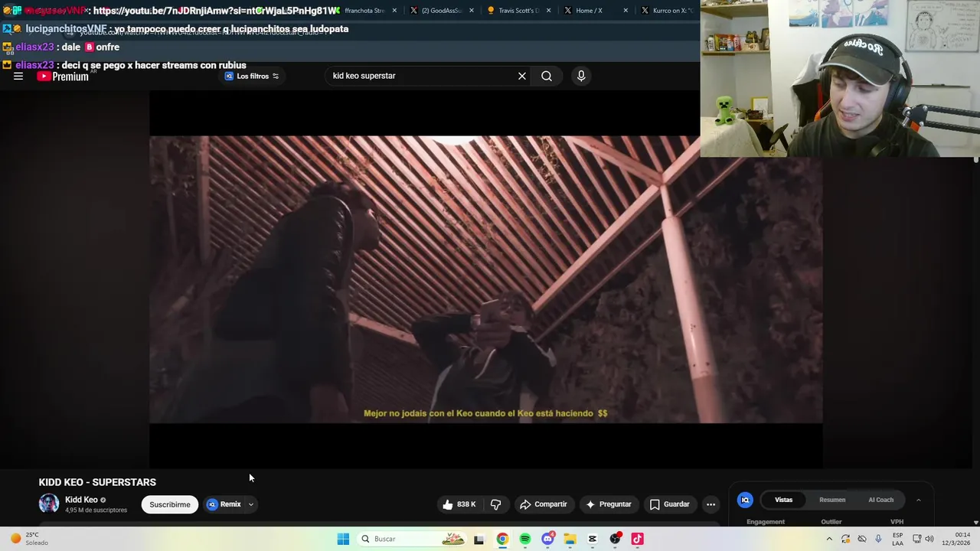Save video using the Guardar button
This screenshot has height=551, width=980.
click(x=670, y=504)
